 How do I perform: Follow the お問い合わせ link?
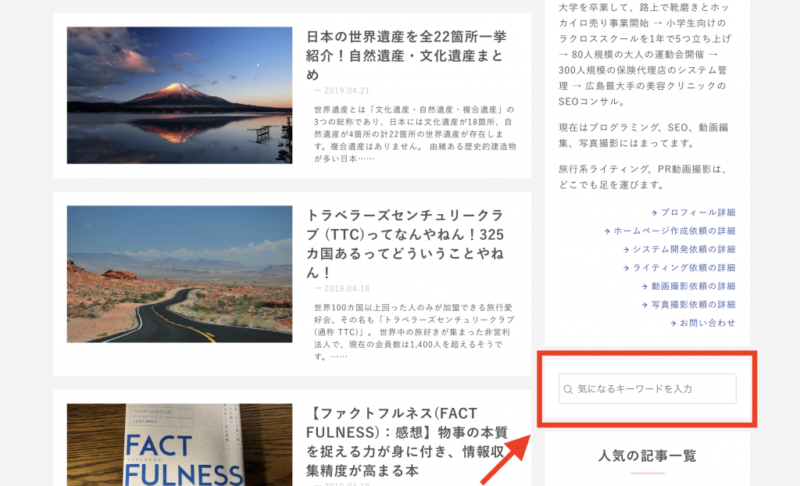tap(708, 322)
